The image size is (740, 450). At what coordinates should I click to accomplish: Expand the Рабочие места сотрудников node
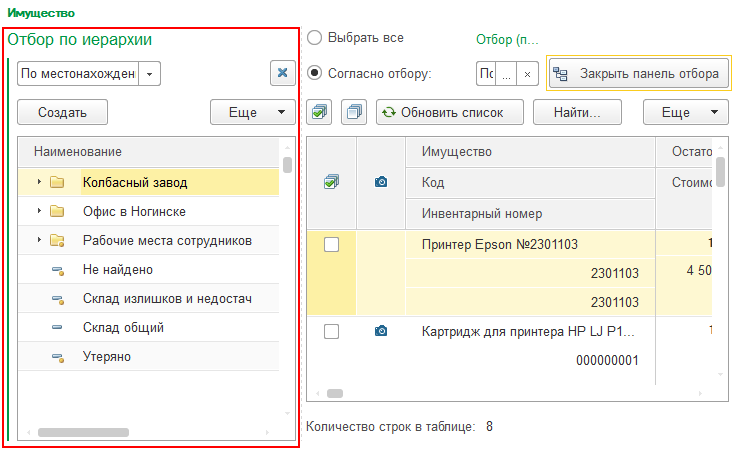(x=38, y=241)
